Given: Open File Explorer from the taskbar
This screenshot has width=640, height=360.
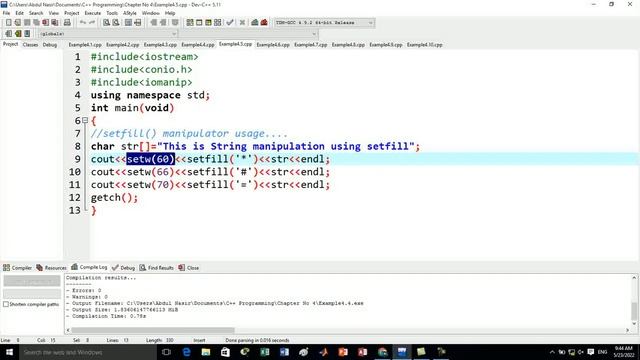Looking at the screenshot, I should point(206,352).
